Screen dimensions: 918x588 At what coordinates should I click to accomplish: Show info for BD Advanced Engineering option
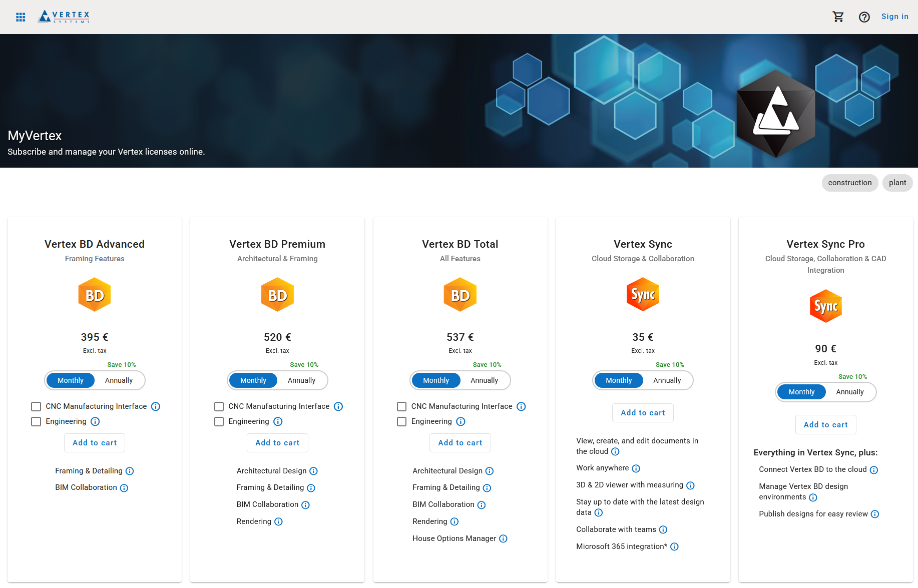pyautogui.click(x=95, y=421)
